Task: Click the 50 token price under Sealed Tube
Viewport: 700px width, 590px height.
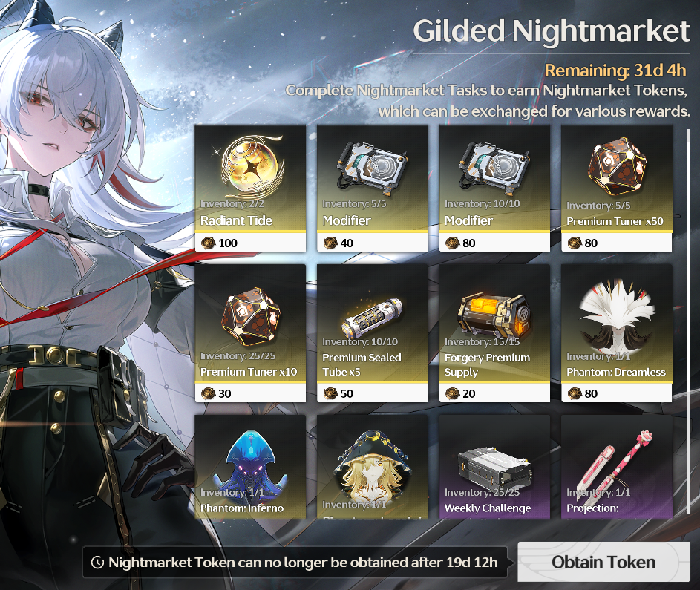Action: pyautogui.click(x=338, y=393)
